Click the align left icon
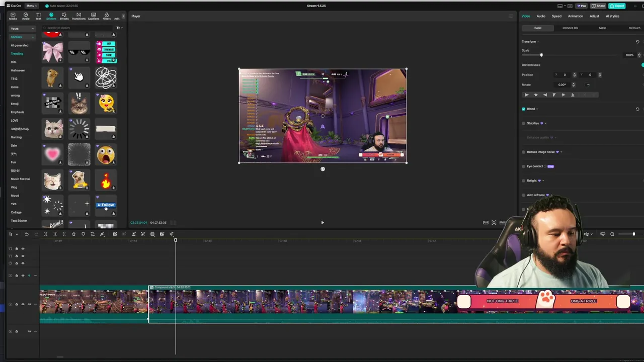644x362 pixels. tap(527, 95)
